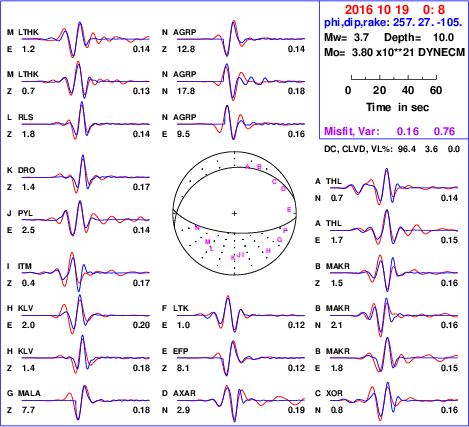Click the DRO station name
The image size is (469, 427).
[26, 170]
